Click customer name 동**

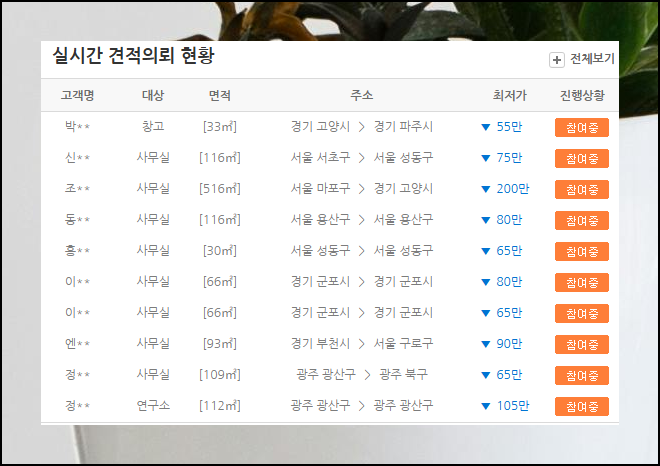(x=77, y=219)
